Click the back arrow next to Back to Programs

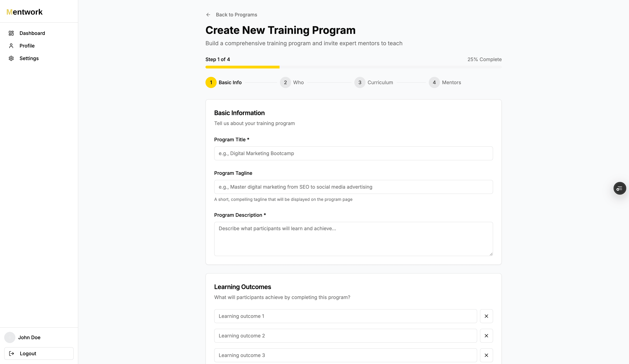208,14
